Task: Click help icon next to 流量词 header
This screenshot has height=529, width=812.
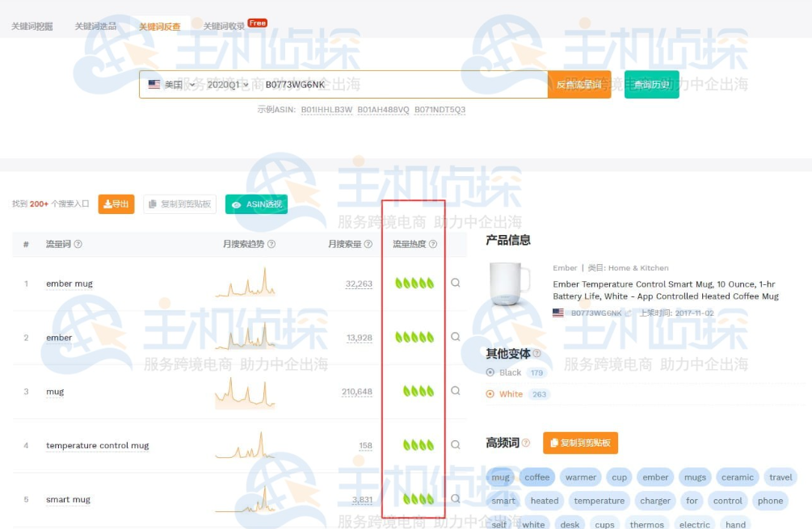Action: [x=78, y=244]
